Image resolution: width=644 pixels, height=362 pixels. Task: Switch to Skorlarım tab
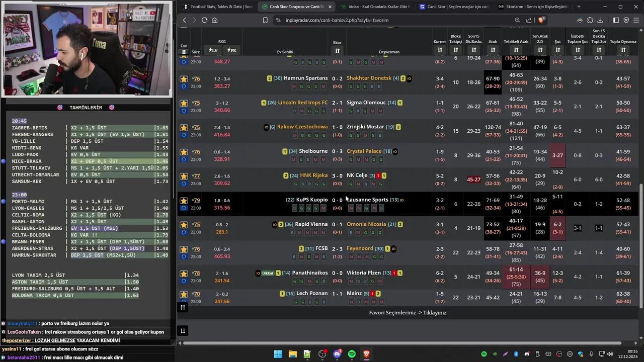pos(533,7)
